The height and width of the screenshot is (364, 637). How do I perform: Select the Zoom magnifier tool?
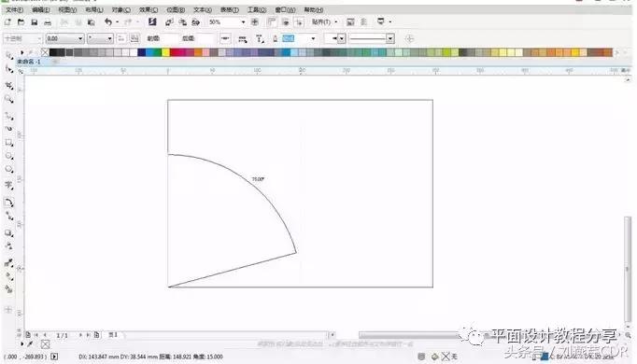(x=8, y=99)
